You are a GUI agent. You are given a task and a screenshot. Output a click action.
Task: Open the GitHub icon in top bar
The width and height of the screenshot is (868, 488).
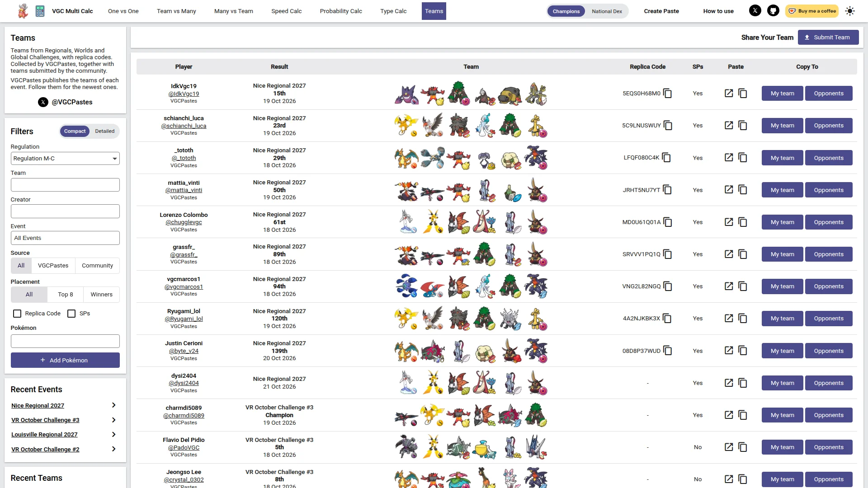pos(773,11)
